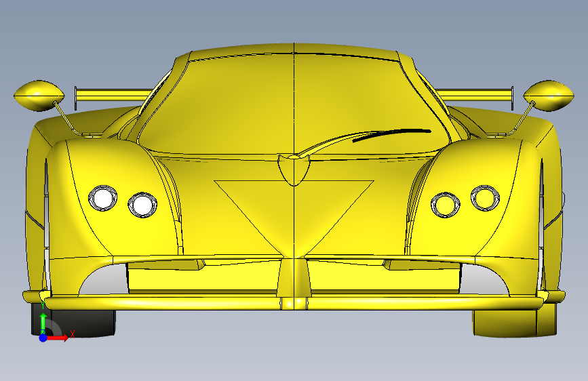Image resolution: width=588 pixels, height=381 pixels.
Task: Select the inner yellow headlight on the right
Action: [x=445, y=205]
